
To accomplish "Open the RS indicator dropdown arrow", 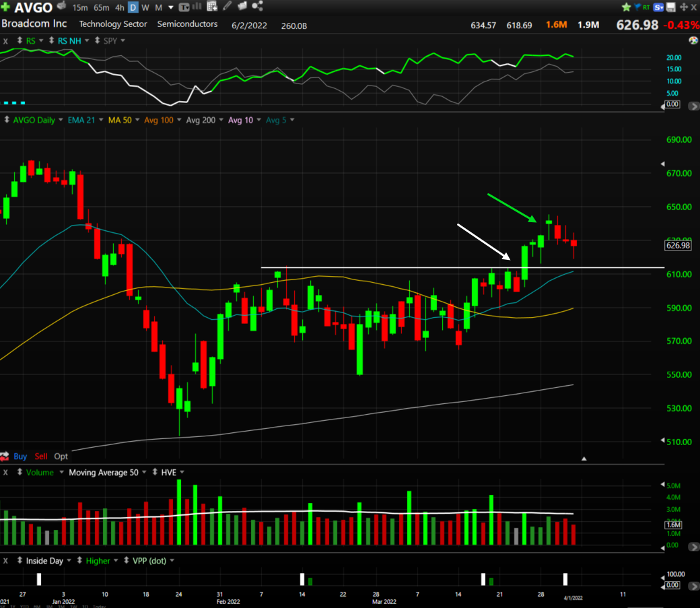I will click(x=41, y=40).
